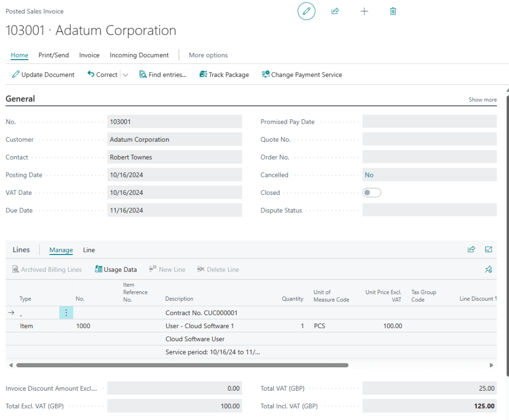Click the plus icon to create new

pyautogui.click(x=364, y=11)
